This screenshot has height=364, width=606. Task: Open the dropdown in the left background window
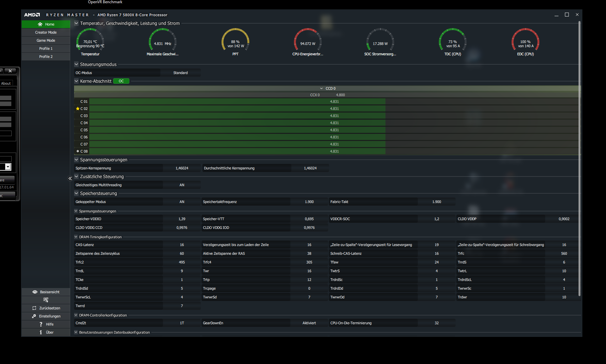coord(8,167)
